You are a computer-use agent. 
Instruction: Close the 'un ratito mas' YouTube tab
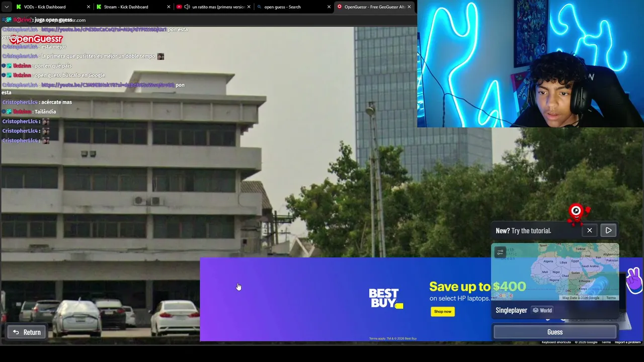click(x=249, y=7)
